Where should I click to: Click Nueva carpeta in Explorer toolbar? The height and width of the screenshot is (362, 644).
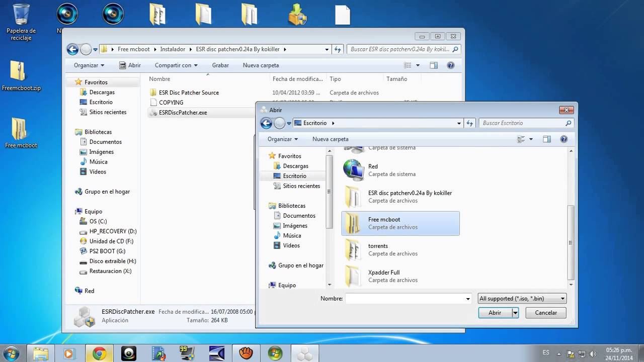click(x=261, y=65)
